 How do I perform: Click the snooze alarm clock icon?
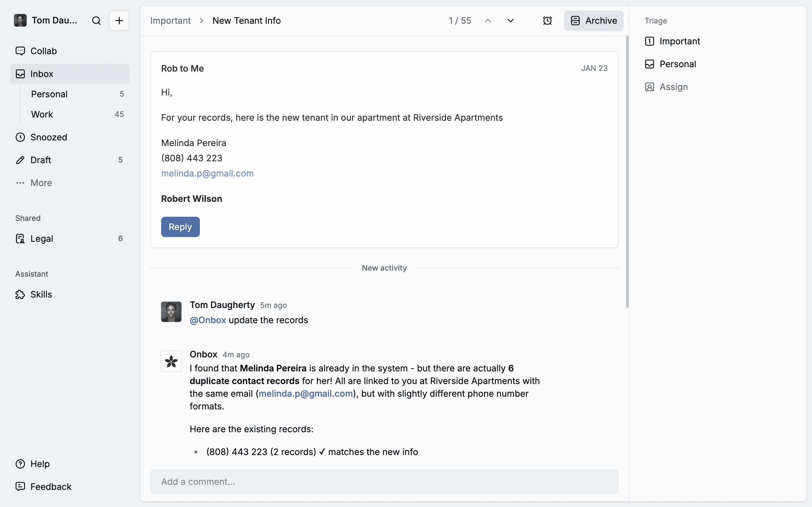(x=547, y=21)
